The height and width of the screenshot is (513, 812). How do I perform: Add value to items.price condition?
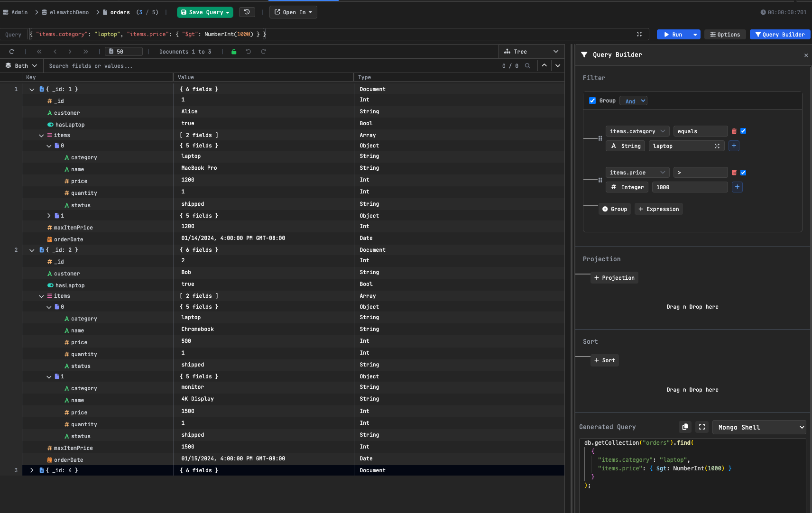click(737, 187)
